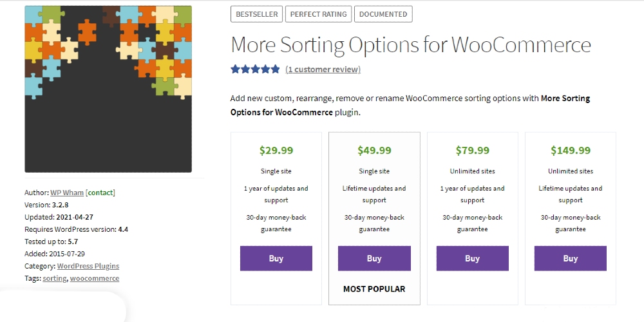Click the $29.99 price text

(276, 150)
